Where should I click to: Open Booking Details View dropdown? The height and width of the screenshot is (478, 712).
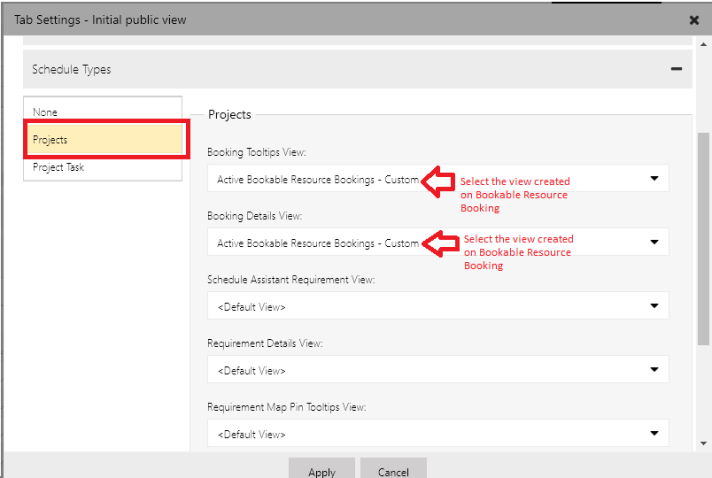point(317,243)
